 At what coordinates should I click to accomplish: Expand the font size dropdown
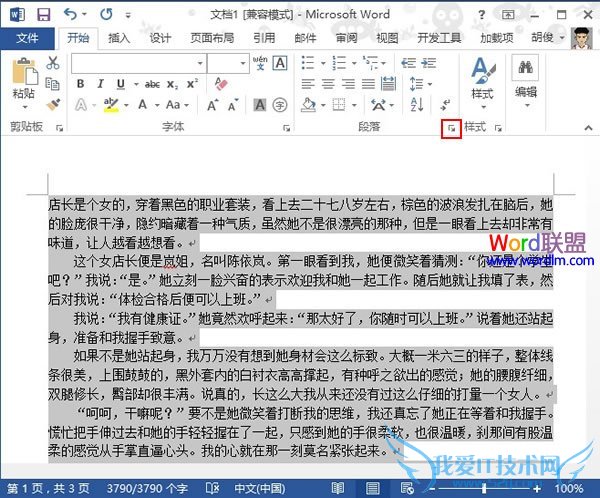click(x=243, y=63)
